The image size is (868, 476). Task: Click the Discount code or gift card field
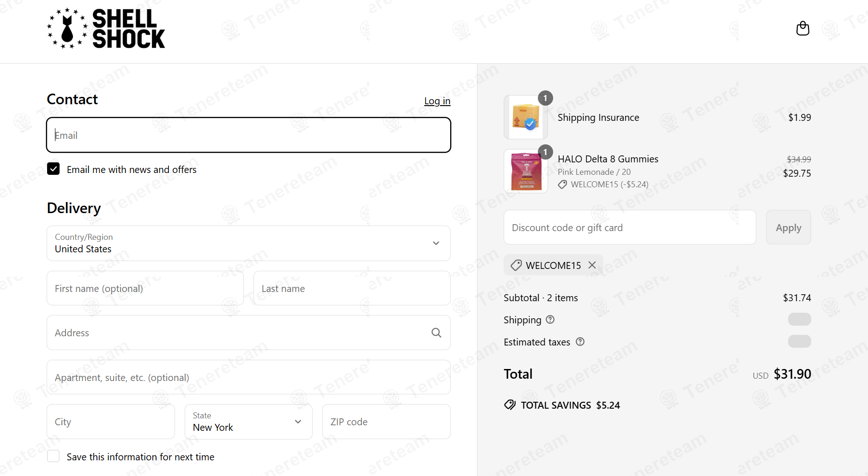click(629, 227)
